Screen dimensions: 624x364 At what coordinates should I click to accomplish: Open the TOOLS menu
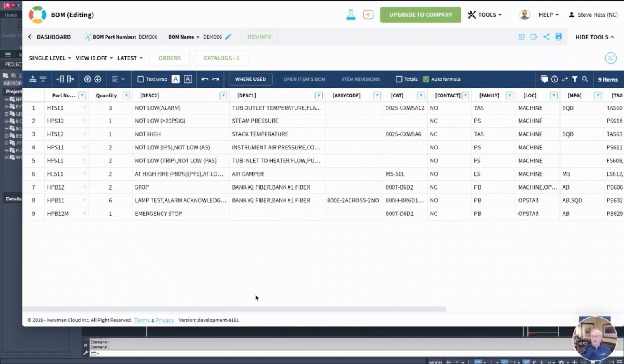coord(485,15)
